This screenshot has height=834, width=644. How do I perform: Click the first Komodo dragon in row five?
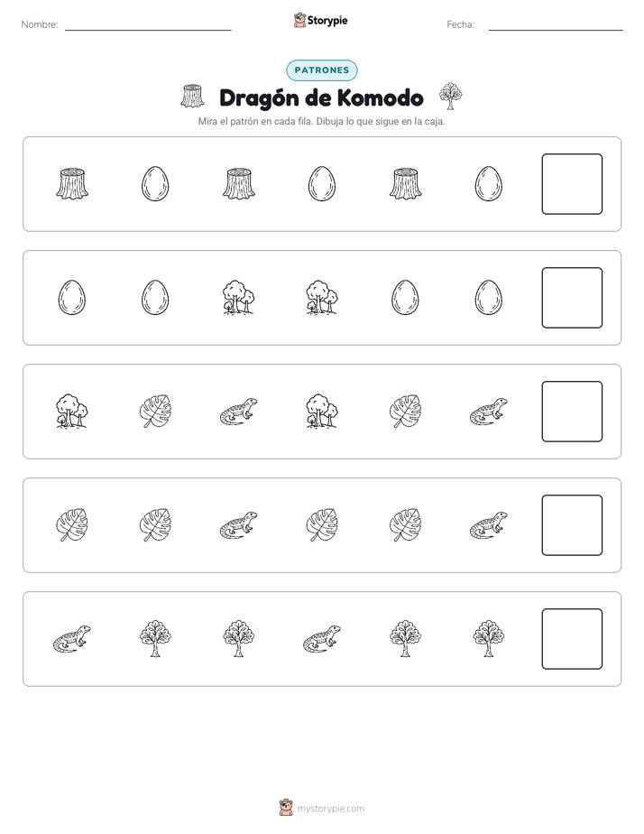(x=72, y=639)
